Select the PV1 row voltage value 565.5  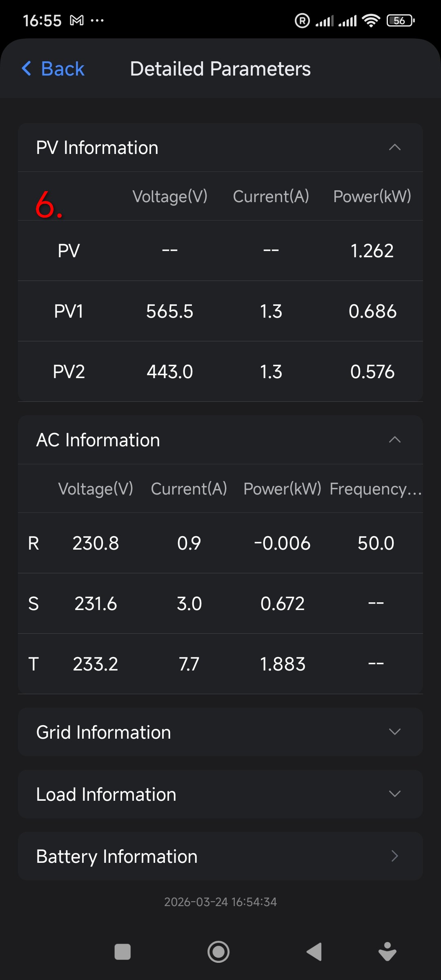tap(169, 311)
